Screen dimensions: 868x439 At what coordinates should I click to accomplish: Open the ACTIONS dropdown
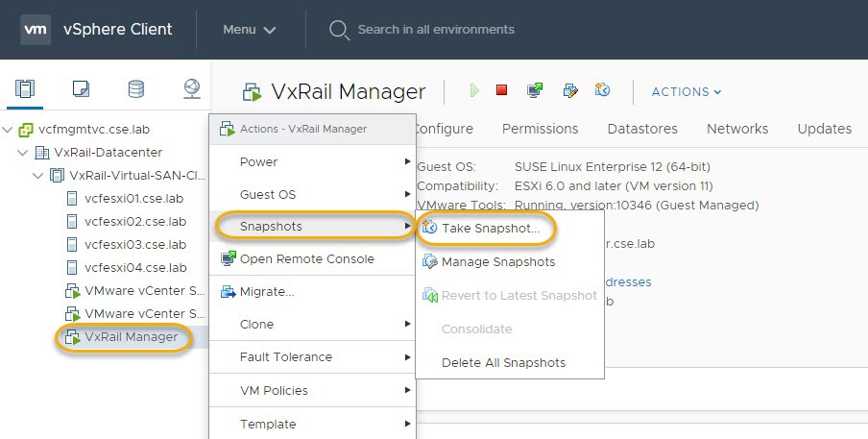[x=686, y=92]
